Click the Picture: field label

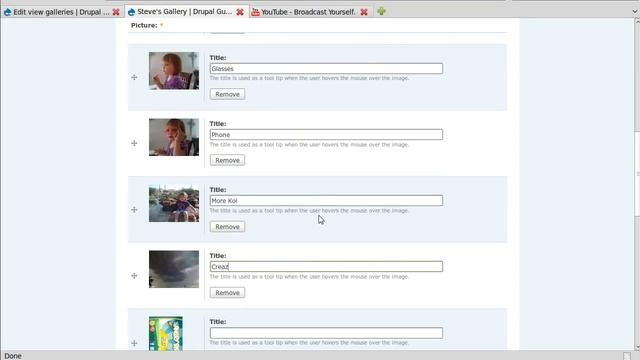click(x=144, y=25)
